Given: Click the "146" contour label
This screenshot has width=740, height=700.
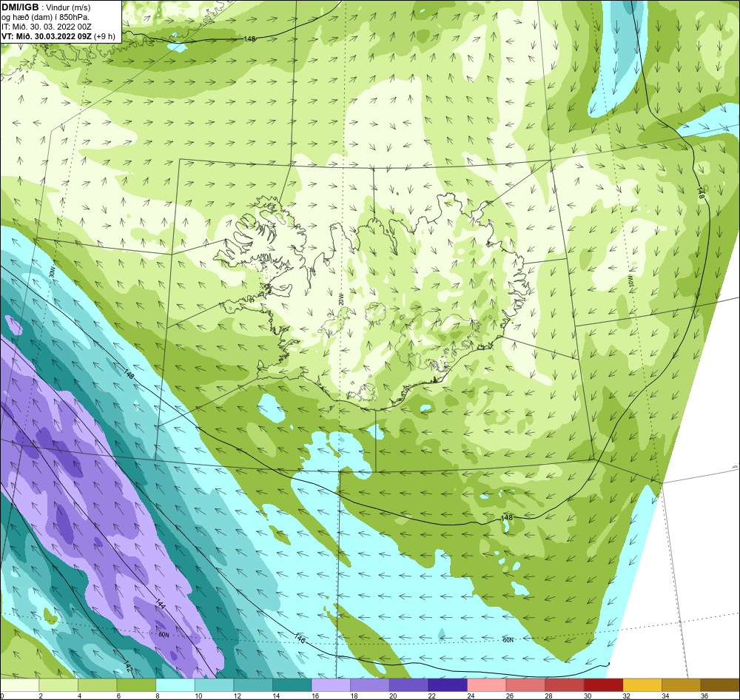Looking at the screenshot, I should tap(299, 639).
